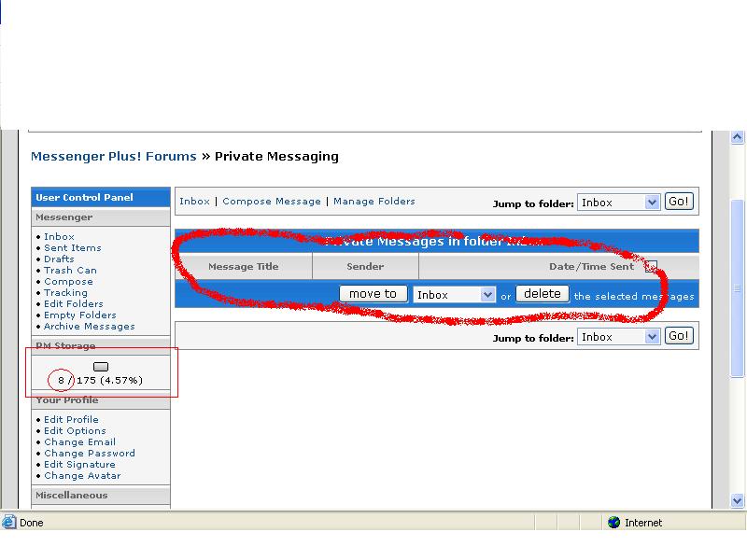Click the Internet zone globe icon

[613, 523]
